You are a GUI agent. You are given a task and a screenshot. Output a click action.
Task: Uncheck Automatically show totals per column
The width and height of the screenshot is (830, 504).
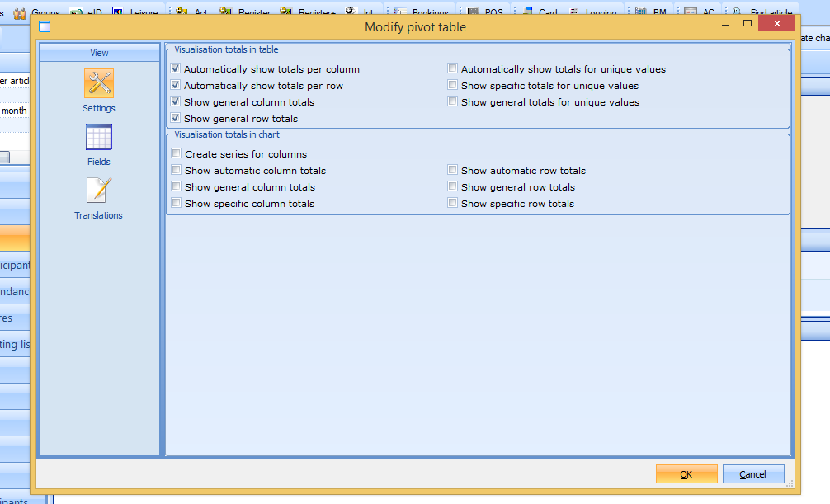point(176,69)
